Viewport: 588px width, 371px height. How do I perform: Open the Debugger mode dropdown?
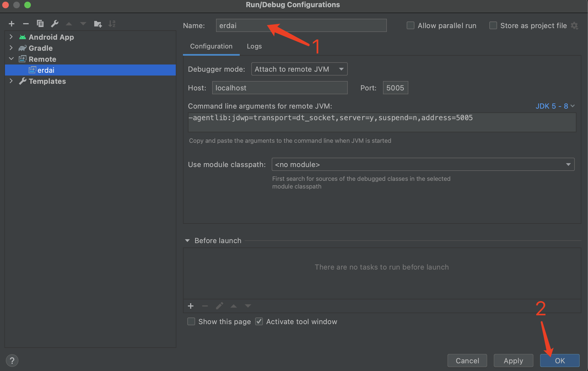[x=299, y=69]
